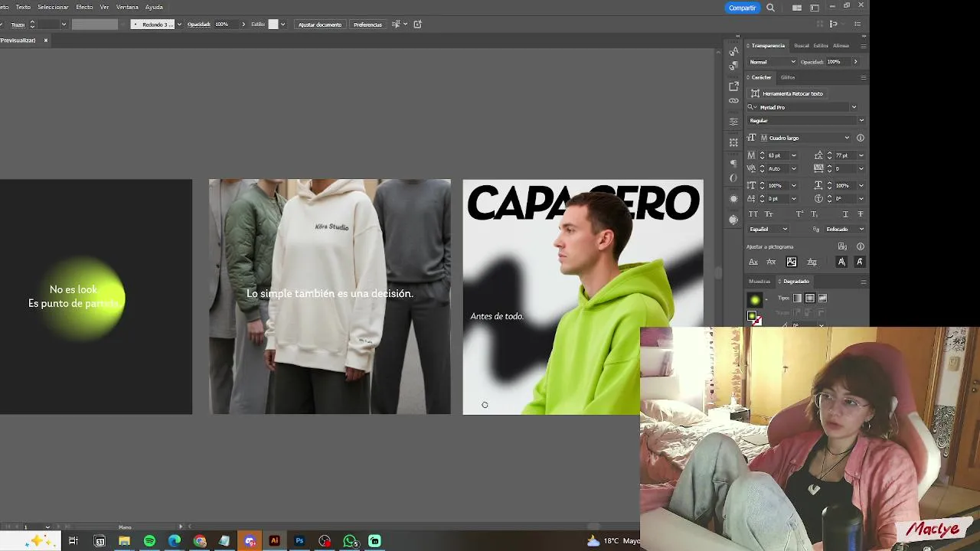Open the blending mode Normal dropdown

(x=772, y=62)
